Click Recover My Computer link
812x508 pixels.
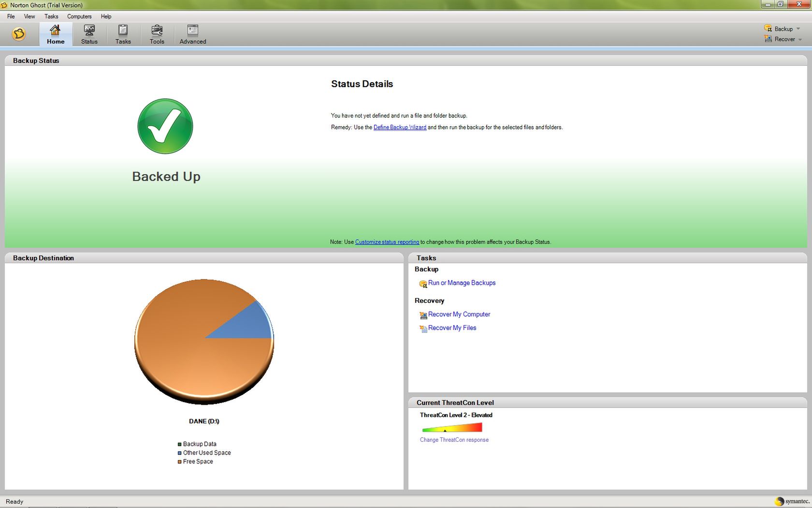coord(459,314)
